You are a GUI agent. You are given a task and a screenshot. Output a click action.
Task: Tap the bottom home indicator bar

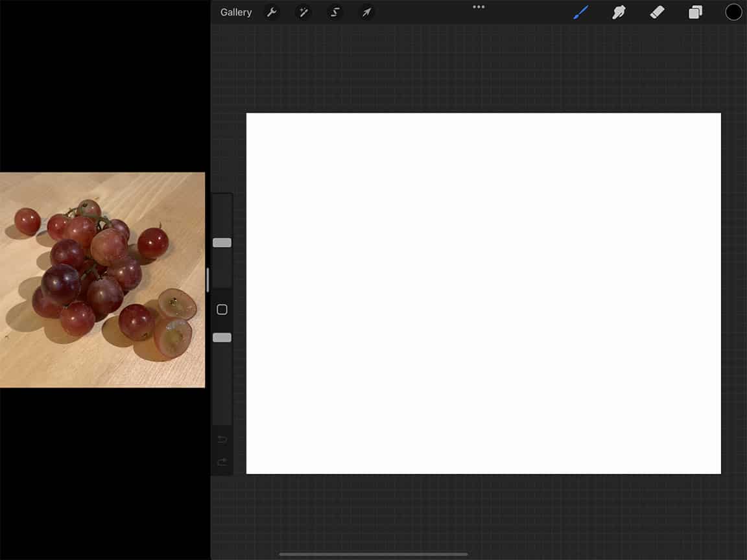373,554
